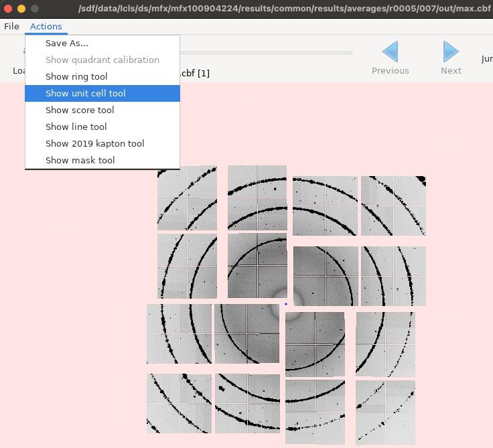Select Show unit cell tool
Screen dimensions: 493x448
(x=102, y=93)
